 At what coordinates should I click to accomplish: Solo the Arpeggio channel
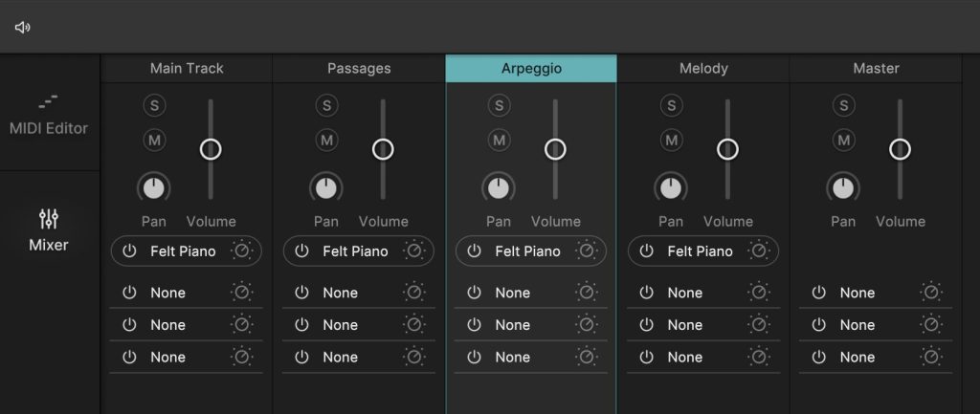pos(499,105)
